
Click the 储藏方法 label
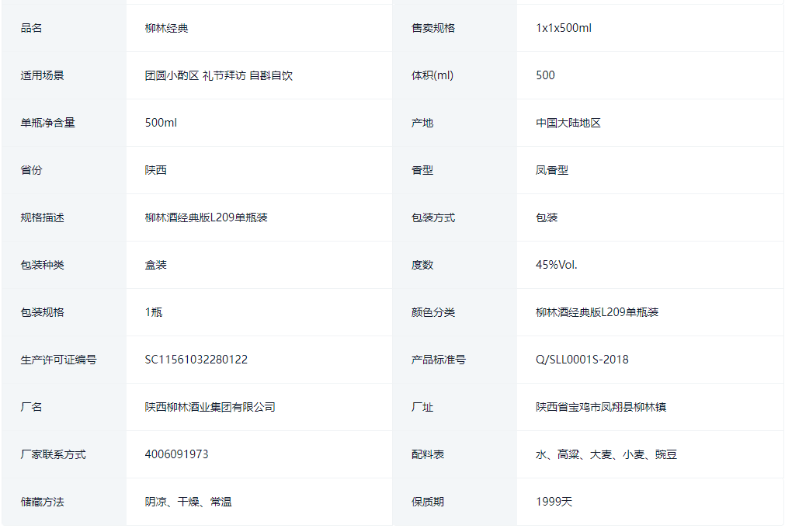pos(42,502)
